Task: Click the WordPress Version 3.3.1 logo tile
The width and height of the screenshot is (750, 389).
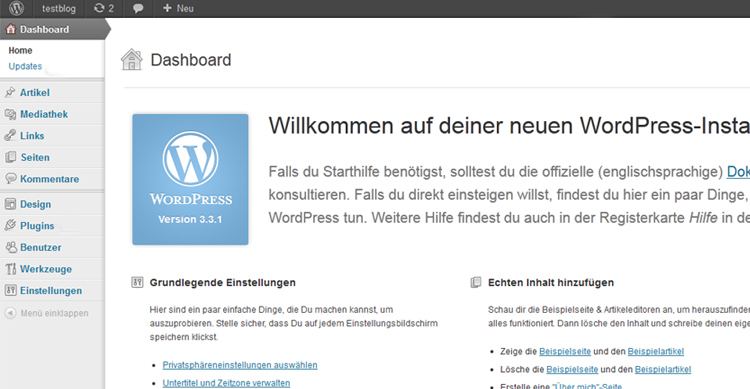Action: coord(190,179)
